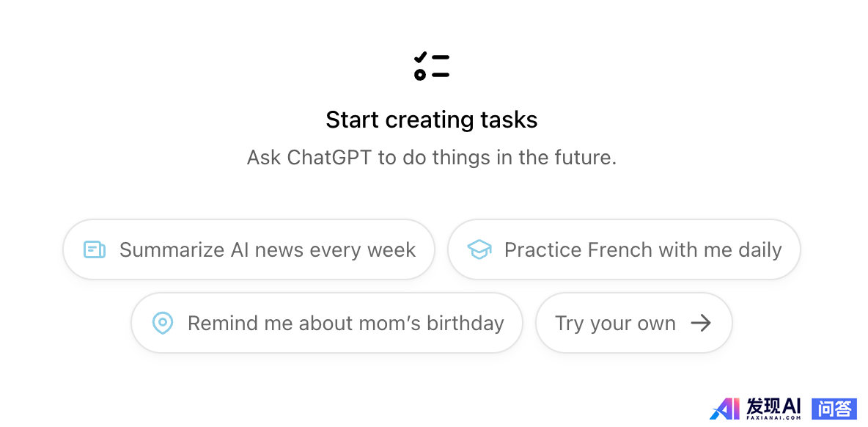Image resolution: width=868 pixels, height=427 pixels.
Task: Click the location pin icon
Action: pos(163,323)
